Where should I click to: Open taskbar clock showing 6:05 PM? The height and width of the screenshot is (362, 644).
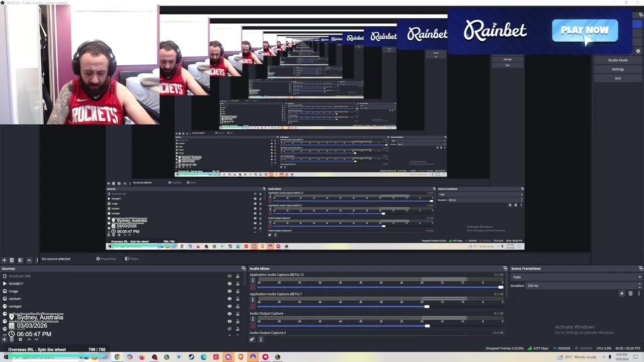pyautogui.click(x=621, y=357)
